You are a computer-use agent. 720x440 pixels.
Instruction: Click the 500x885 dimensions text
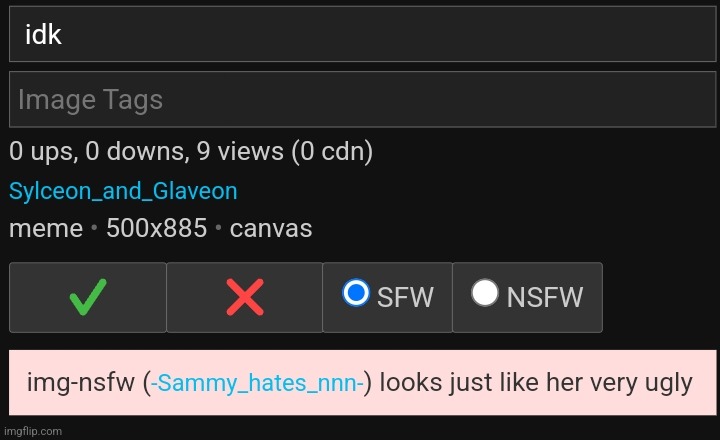tap(157, 228)
